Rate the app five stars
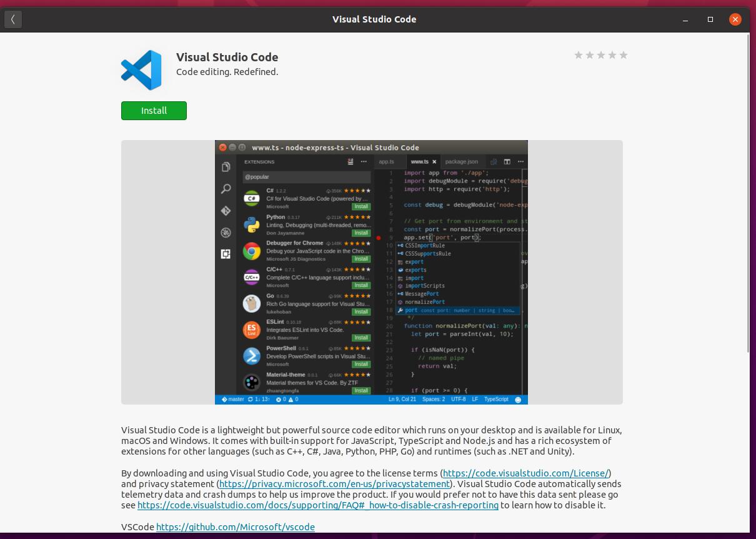The image size is (756, 539). point(624,55)
